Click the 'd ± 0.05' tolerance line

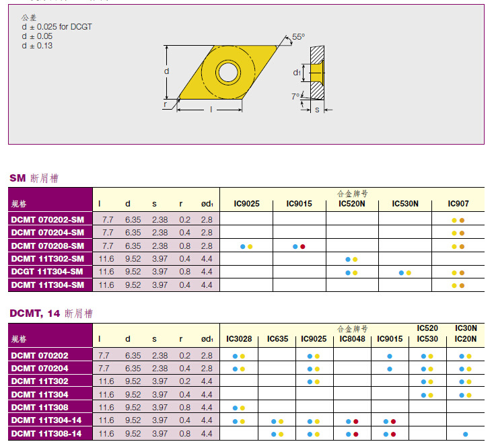(37, 36)
